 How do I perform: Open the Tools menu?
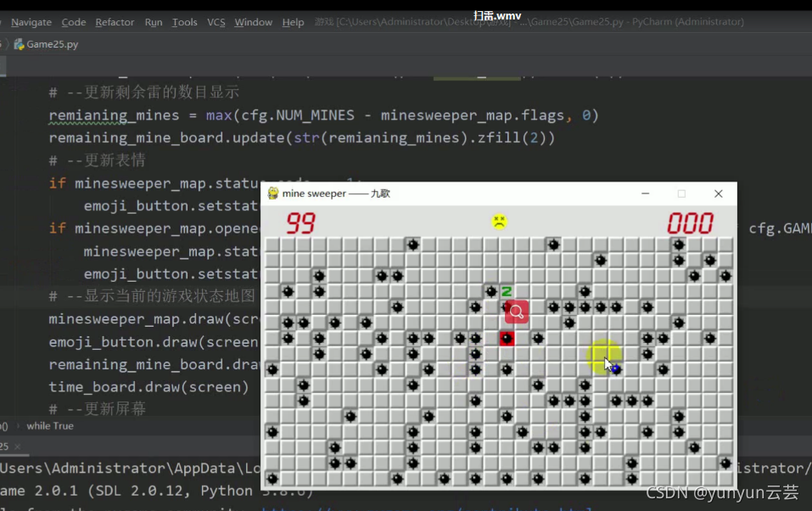[x=184, y=22]
